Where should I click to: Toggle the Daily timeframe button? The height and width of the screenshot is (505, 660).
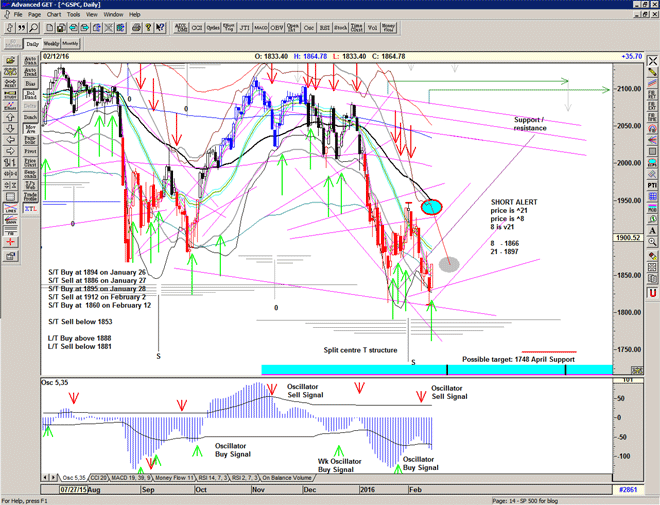33,44
